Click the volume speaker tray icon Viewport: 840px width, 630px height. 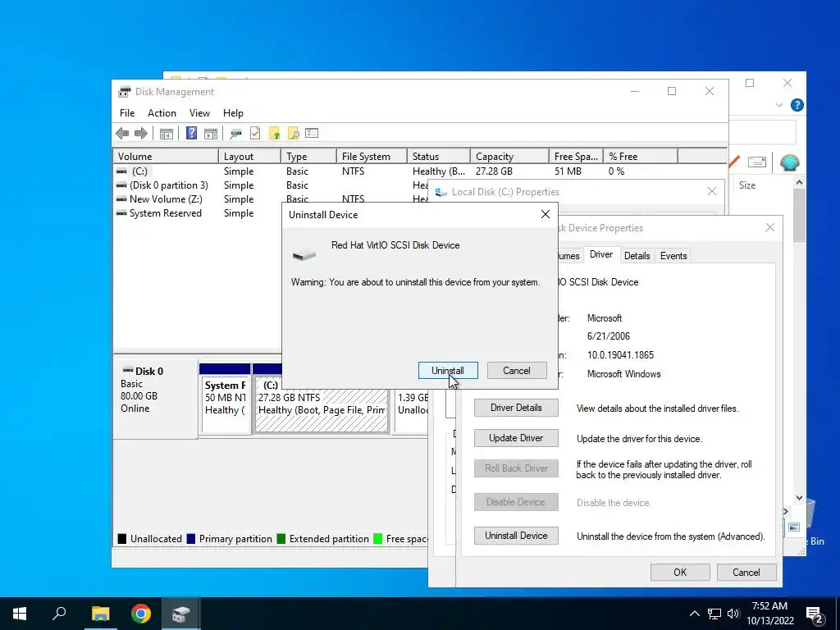click(733, 614)
